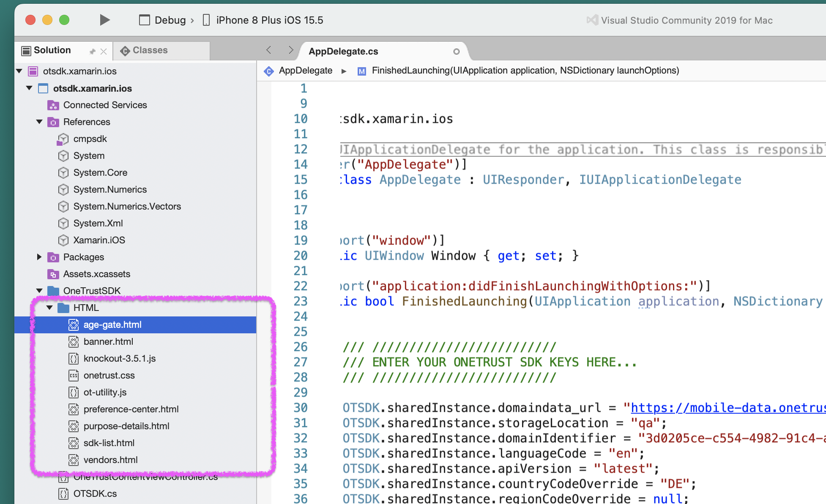Click the FinishedLaunching method name in code

click(x=465, y=301)
